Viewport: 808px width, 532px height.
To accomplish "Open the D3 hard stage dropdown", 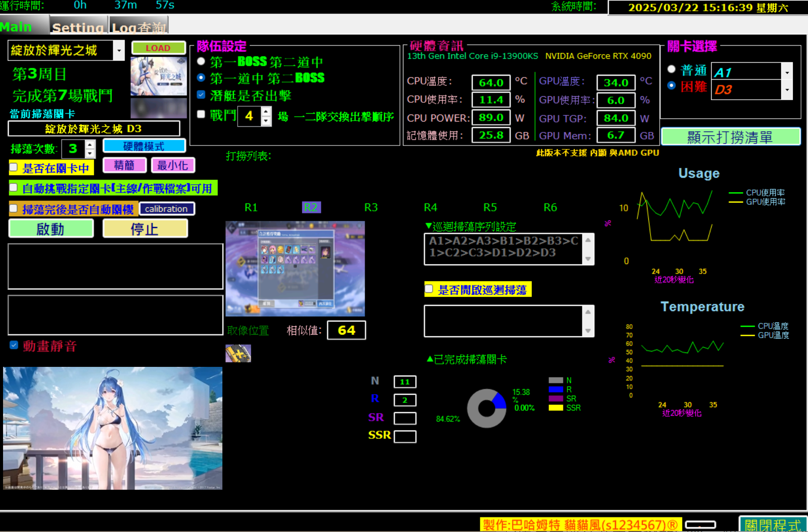I will (787, 90).
